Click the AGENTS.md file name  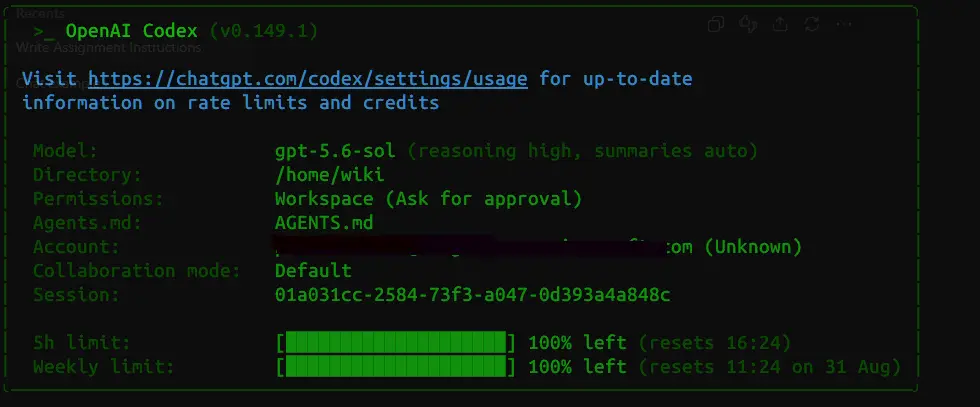click(x=324, y=223)
